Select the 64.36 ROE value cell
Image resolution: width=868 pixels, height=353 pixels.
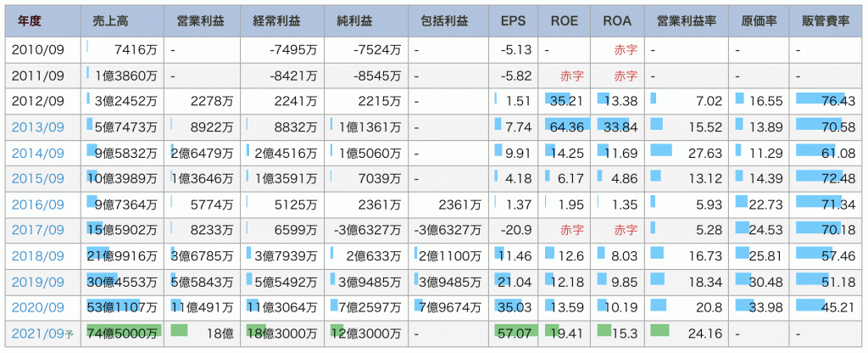click(x=567, y=126)
